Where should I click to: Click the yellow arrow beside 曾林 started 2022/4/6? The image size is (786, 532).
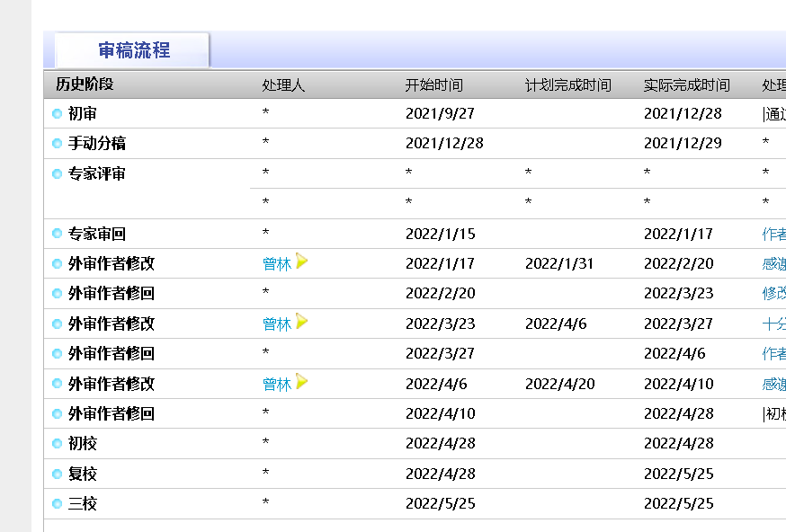[x=302, y=382]
